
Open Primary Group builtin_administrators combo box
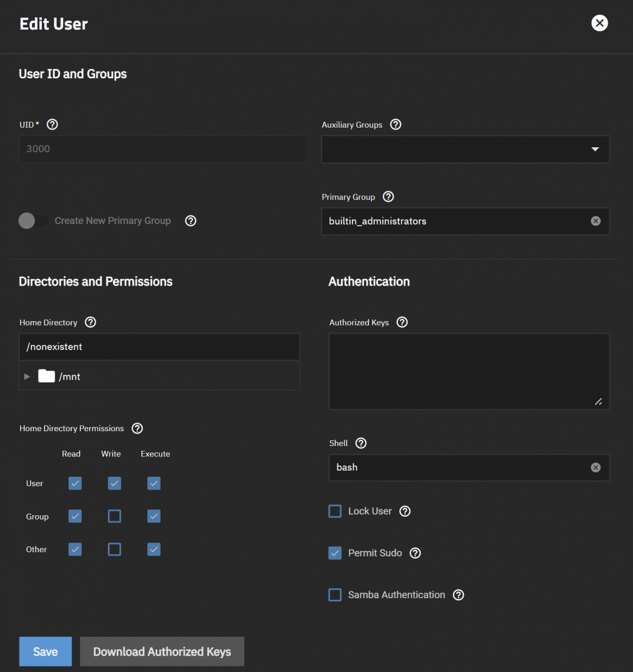[x=466, y=221]
